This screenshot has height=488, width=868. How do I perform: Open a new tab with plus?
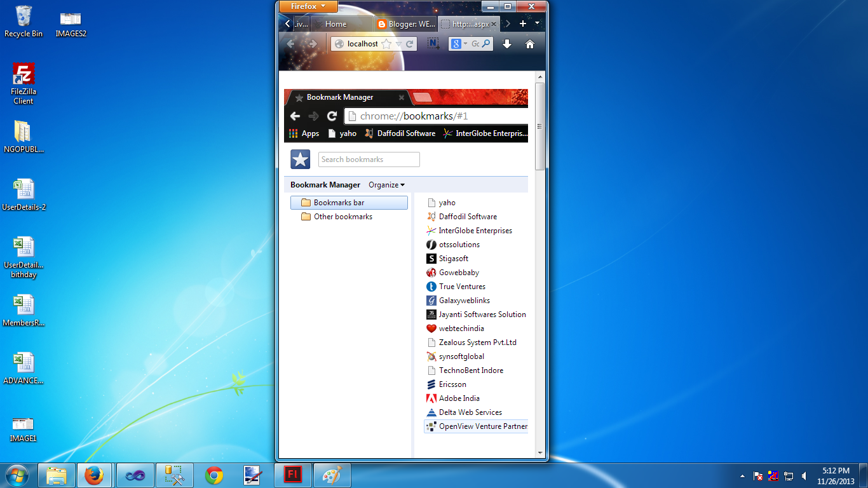point(523,24)
